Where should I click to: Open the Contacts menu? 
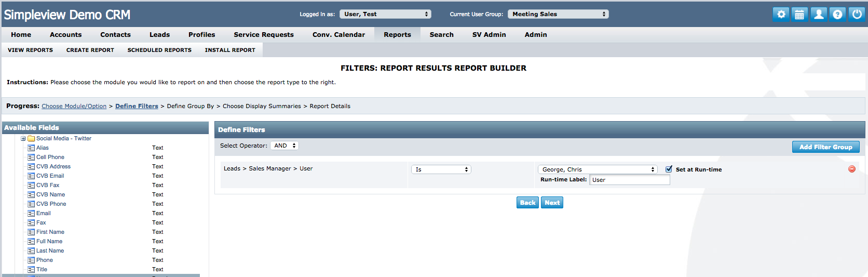pyautogui.click(x=116, y=35)
